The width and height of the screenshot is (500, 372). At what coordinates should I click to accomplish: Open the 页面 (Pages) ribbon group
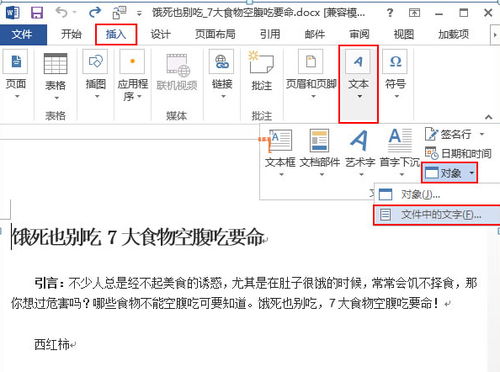[16, 74]
